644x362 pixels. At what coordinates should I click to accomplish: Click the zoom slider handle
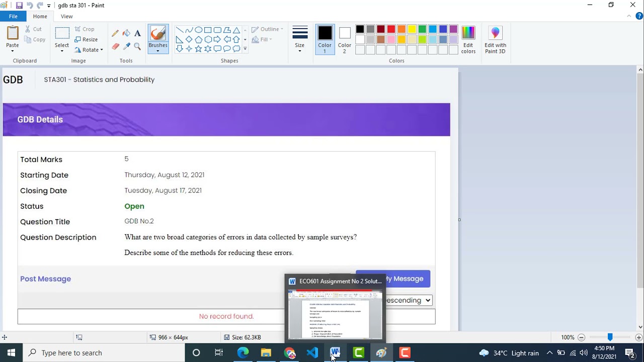pos(610,337)
